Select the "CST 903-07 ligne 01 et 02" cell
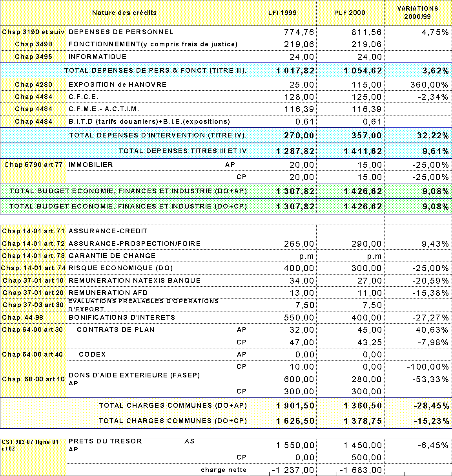 pos(33,445)
